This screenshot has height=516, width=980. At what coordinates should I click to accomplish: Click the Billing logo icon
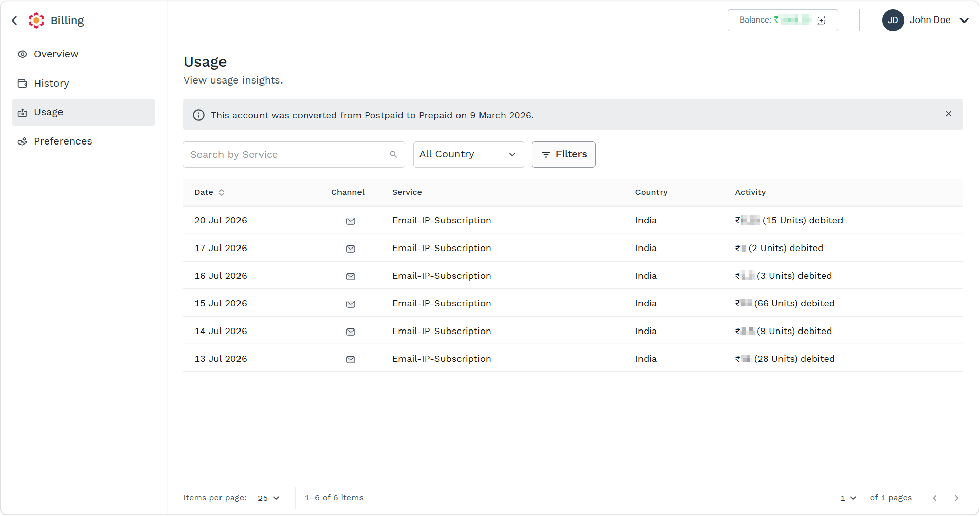pos(36,20)
